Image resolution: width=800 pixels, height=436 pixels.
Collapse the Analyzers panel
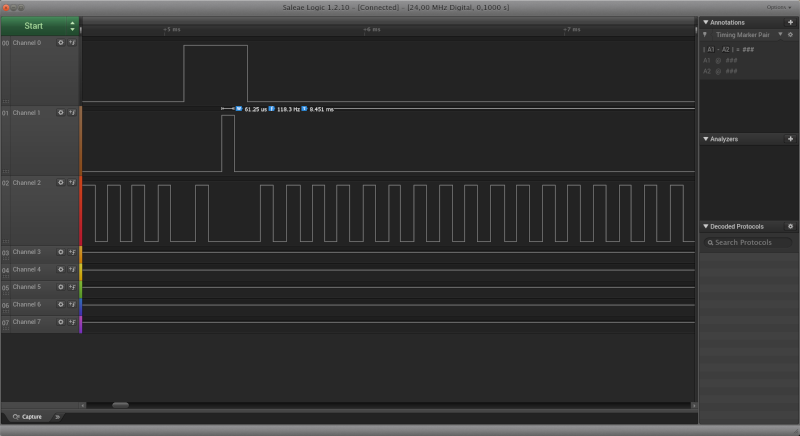coord(704,139)
